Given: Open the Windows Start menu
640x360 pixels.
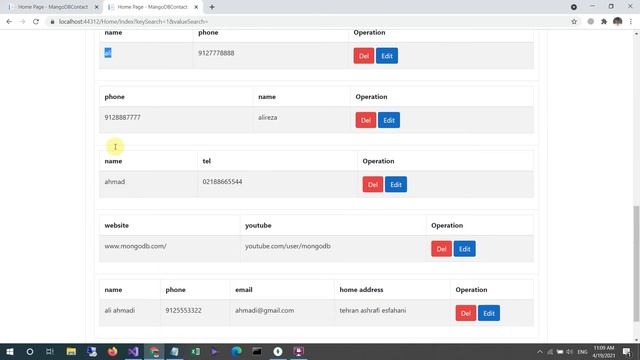Looking at the screenshot, I should click(x=10, y=351).
